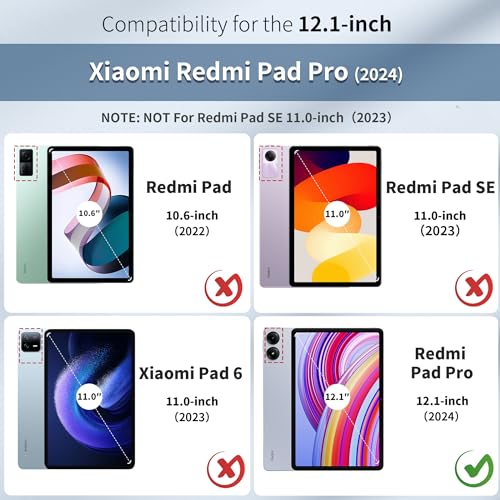Click the red X under Redmi Pad SE
This screenshot has width=500, height=500.
tap(474, 288)
